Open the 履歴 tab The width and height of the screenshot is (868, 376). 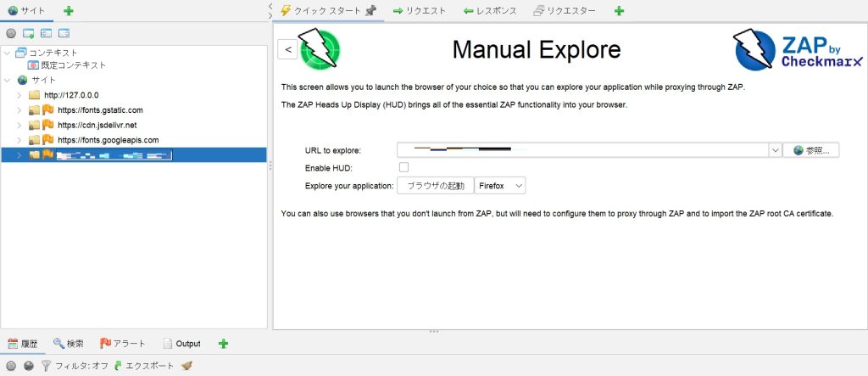(23, 344)
